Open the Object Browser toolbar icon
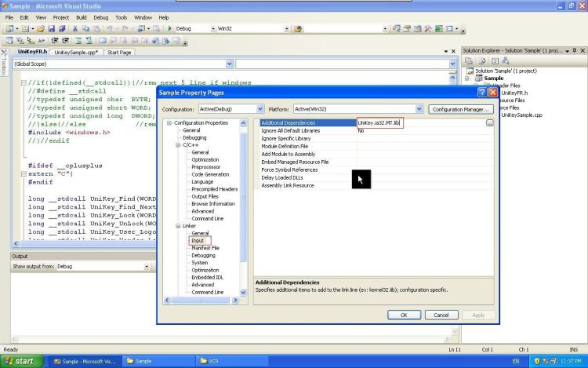The height and width of the screenshot is (368, 588). (417, 28)
